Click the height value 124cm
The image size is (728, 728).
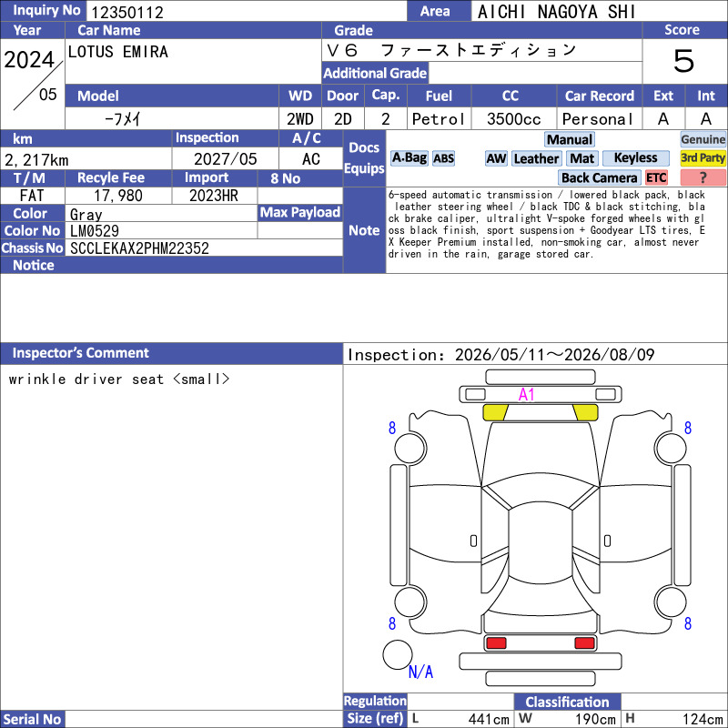click(703, 719)
